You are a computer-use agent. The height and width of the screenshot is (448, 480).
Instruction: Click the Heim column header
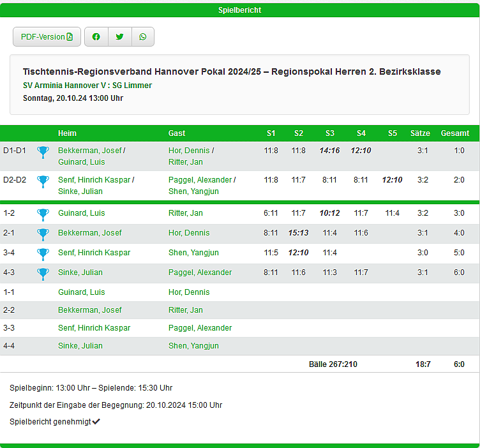click(67, 133)
